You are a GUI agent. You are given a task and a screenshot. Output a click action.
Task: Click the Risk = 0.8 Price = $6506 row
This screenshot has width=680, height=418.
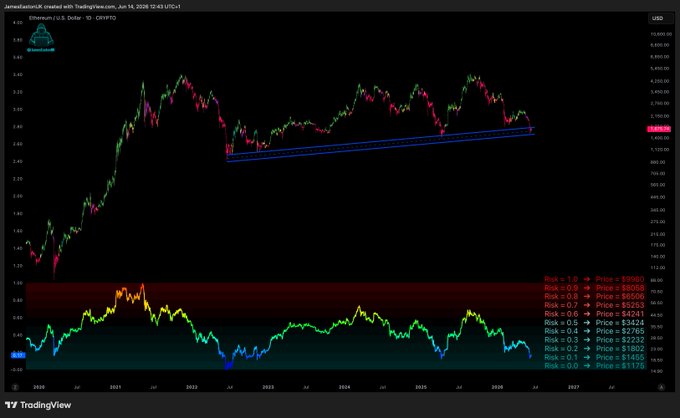[x=594, y=297]
